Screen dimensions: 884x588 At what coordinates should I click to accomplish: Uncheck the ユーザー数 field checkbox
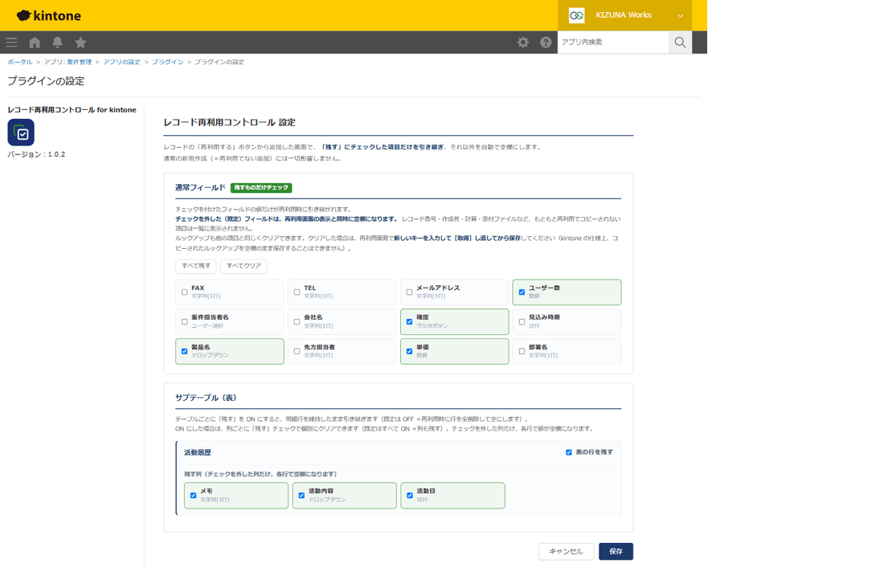pyautogui.click(x=522, y=292)
